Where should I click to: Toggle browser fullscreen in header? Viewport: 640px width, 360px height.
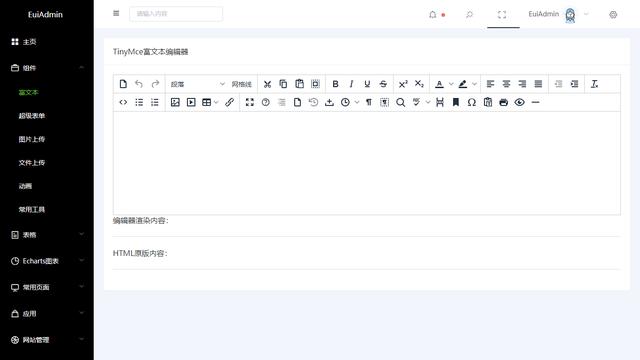pos(502,15)
